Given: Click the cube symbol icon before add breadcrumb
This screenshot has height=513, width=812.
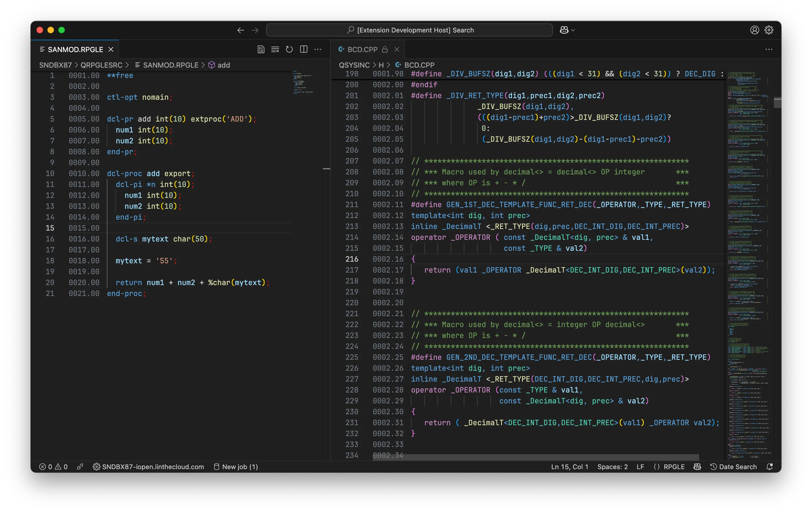Looking at the screenshot, I should tap(211, 65).
